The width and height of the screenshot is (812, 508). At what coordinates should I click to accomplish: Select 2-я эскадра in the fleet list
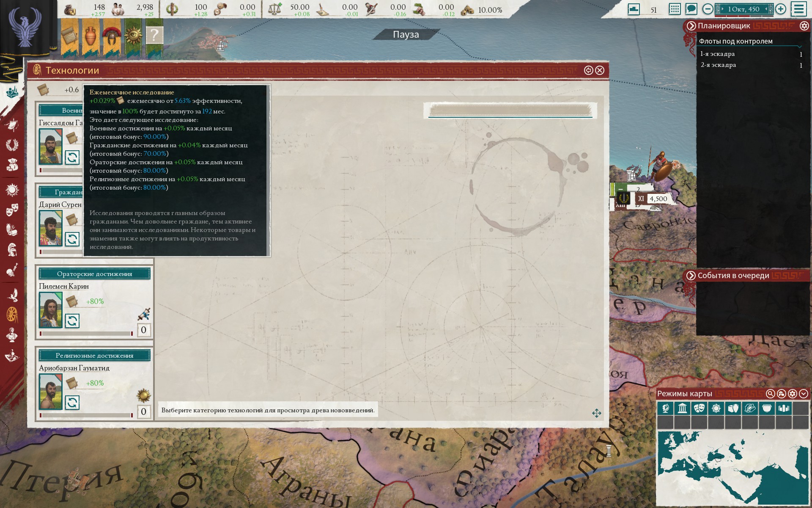coord(751,65)
